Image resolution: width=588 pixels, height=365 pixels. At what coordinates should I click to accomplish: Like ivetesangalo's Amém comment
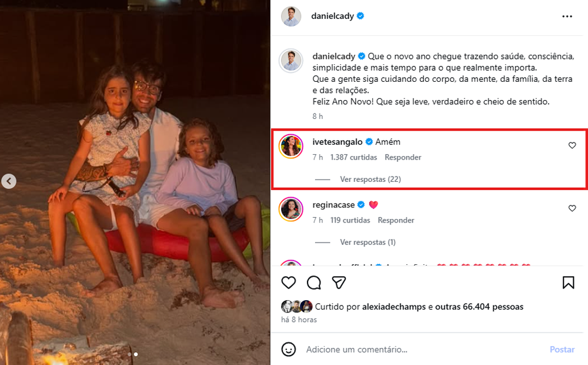point(572,145)
